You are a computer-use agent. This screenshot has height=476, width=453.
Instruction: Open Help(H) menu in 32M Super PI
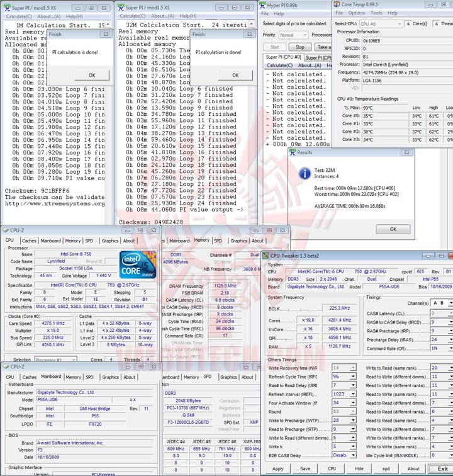point(188,16)
